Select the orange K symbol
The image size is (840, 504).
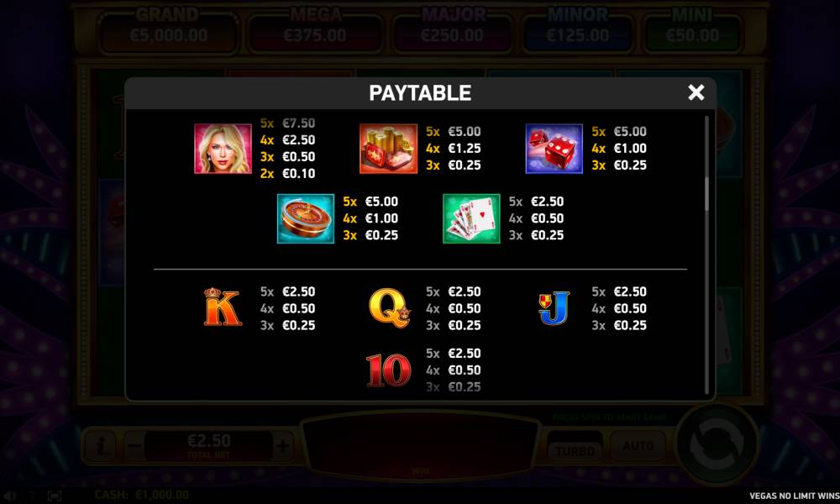tap(223, 307)
